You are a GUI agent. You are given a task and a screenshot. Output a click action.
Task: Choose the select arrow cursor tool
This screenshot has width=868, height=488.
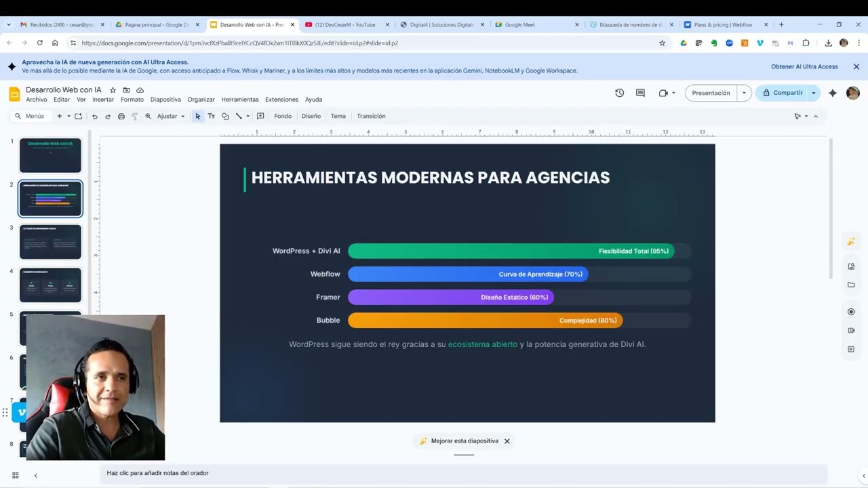(197, 117)
